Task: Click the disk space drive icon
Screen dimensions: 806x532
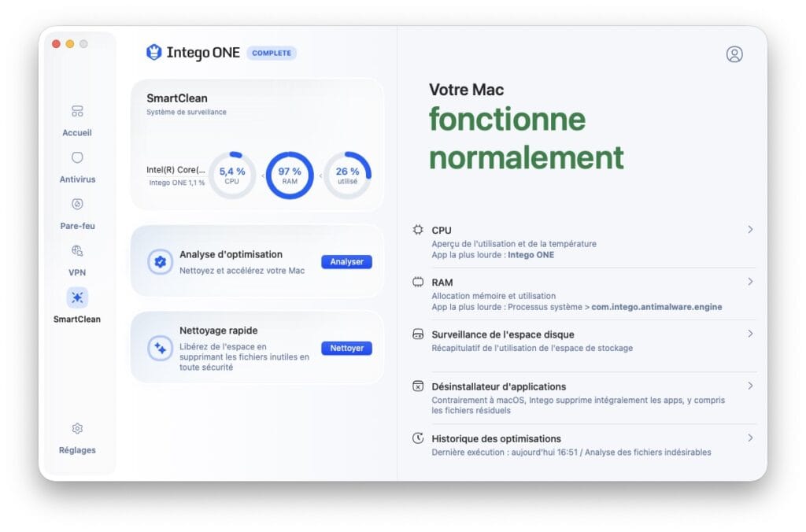Action: click(x=418, y=334)
